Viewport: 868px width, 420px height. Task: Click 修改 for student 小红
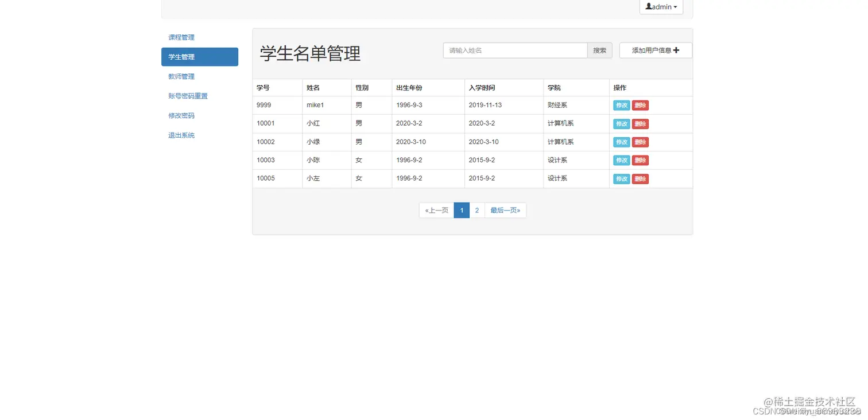point(622,124)
